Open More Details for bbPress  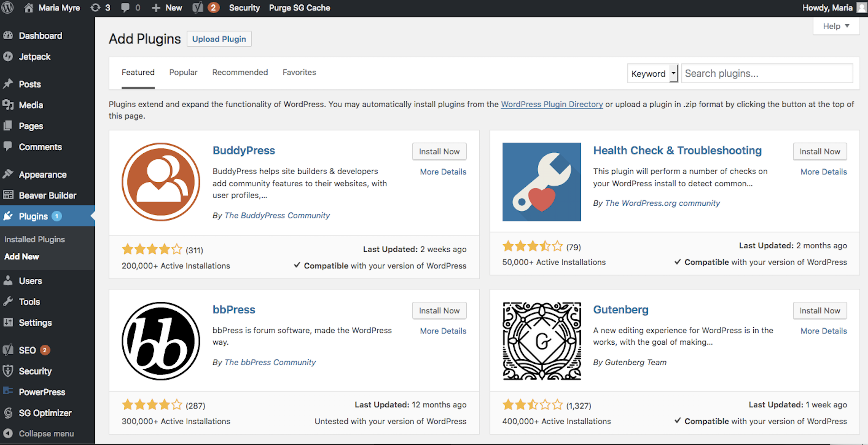tap(443, 331)
